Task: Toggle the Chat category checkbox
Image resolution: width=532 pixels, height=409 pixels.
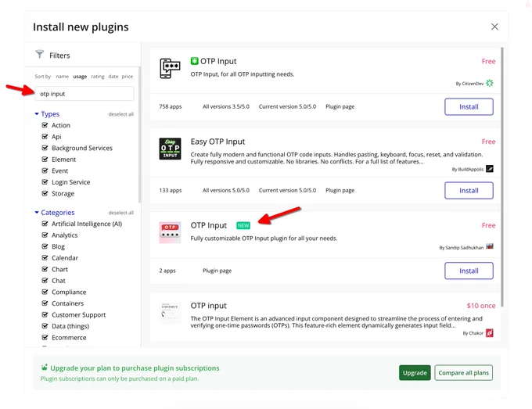Action: (45, 281)
